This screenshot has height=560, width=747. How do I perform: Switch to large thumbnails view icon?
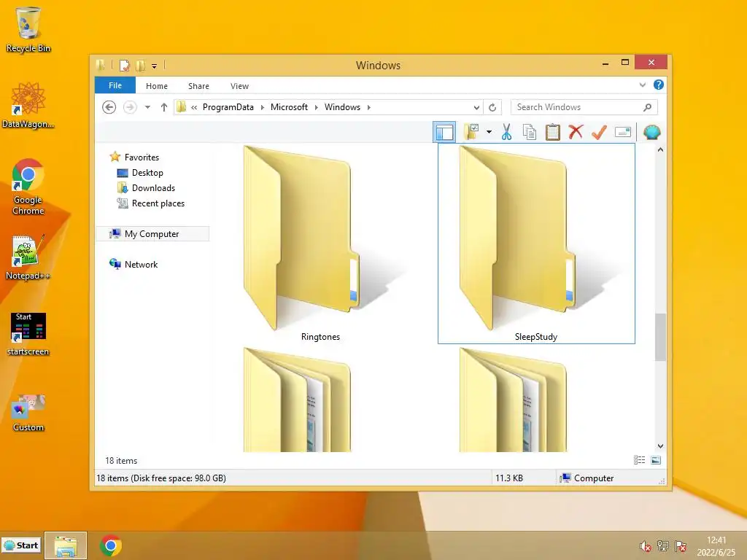656,460
